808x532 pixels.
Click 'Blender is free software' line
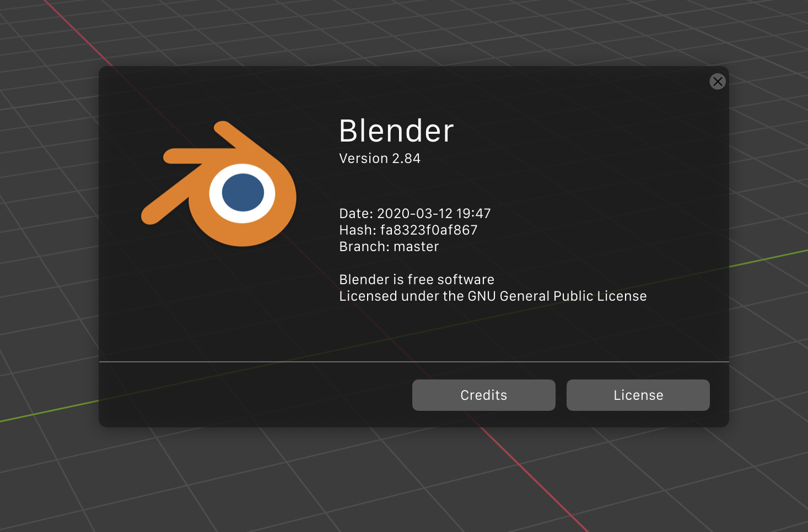416,279
